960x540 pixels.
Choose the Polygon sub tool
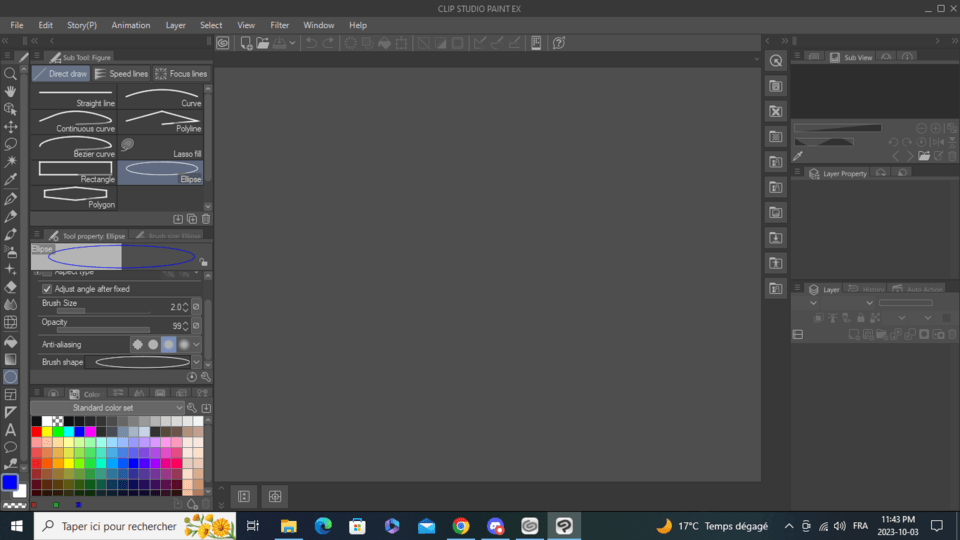[x=74, y=198]
